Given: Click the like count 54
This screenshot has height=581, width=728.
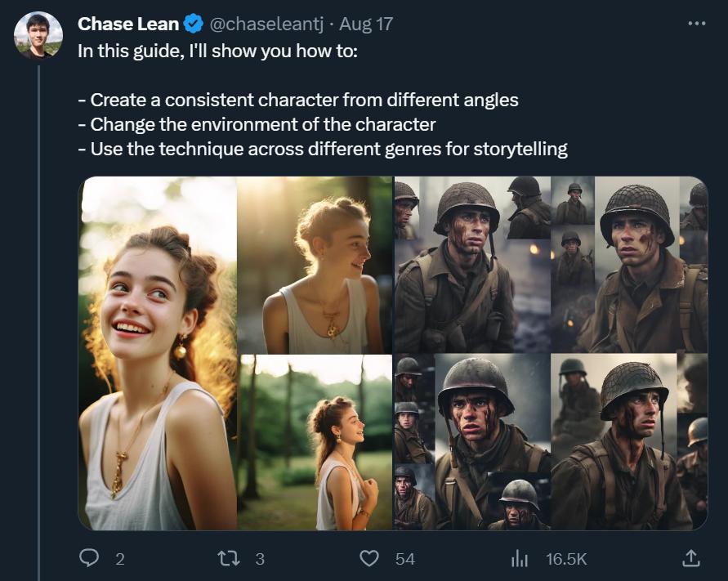Looking at the screenshot, I should 405,559.
